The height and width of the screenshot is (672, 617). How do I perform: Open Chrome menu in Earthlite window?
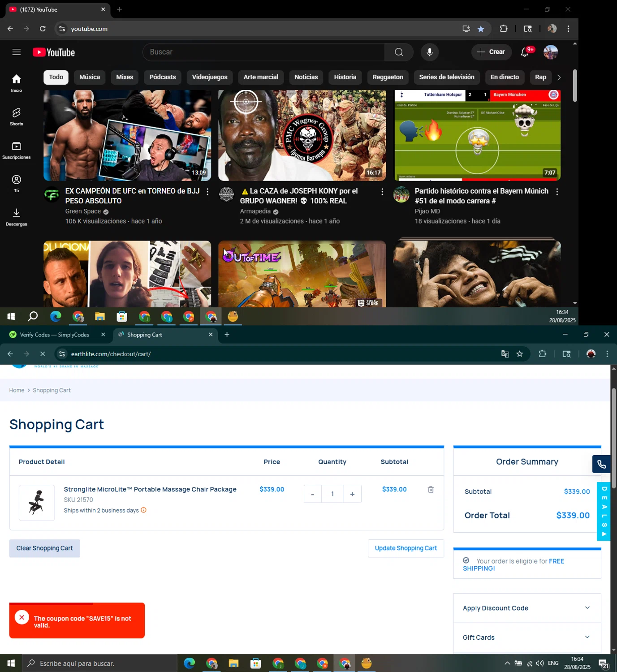(607, 354)
